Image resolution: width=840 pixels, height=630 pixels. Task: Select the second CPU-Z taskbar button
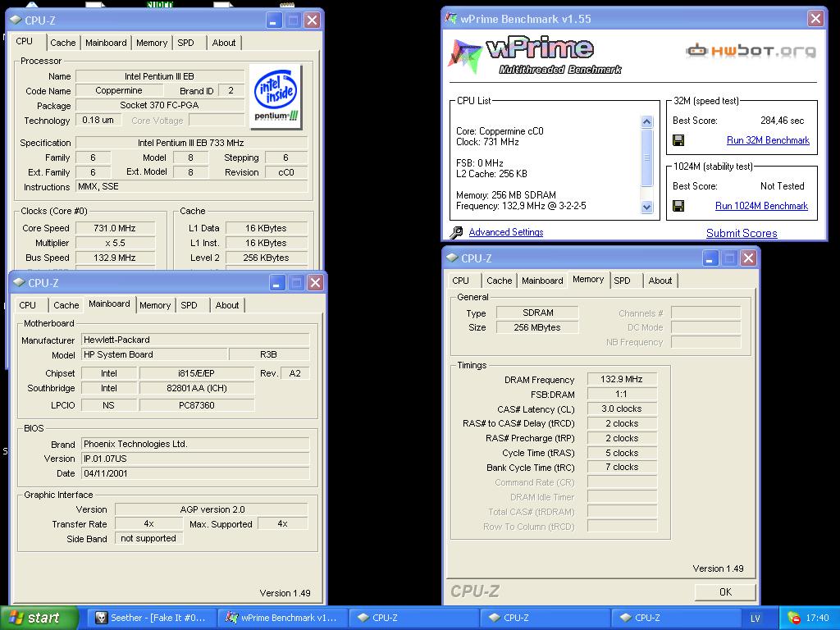click(545, 618)
